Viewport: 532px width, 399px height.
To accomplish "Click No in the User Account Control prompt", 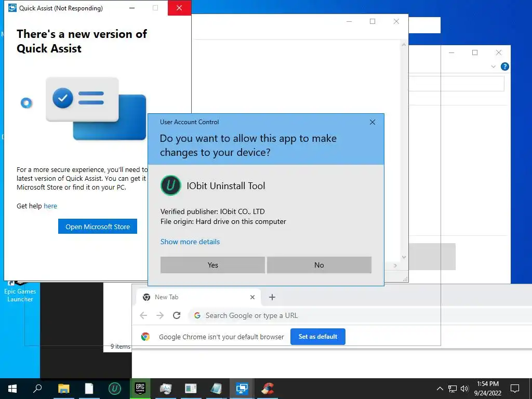I will (319, 265).
